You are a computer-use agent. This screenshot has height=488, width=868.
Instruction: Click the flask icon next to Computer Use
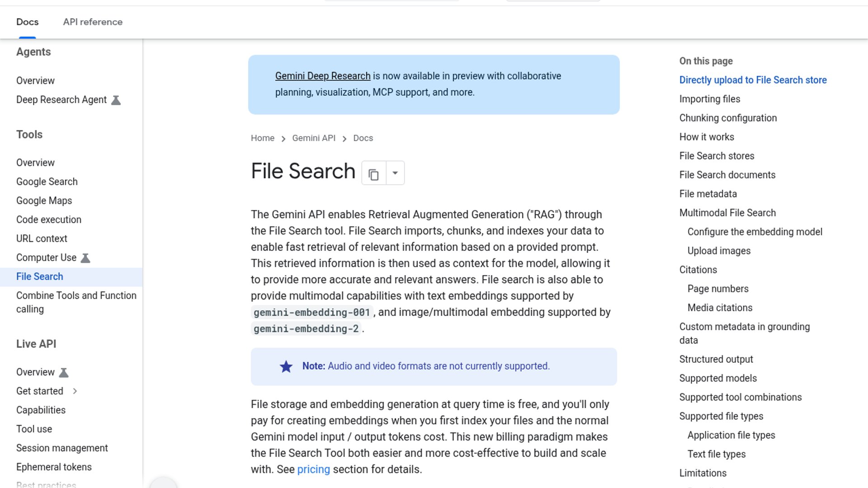(x=85, y=258)
